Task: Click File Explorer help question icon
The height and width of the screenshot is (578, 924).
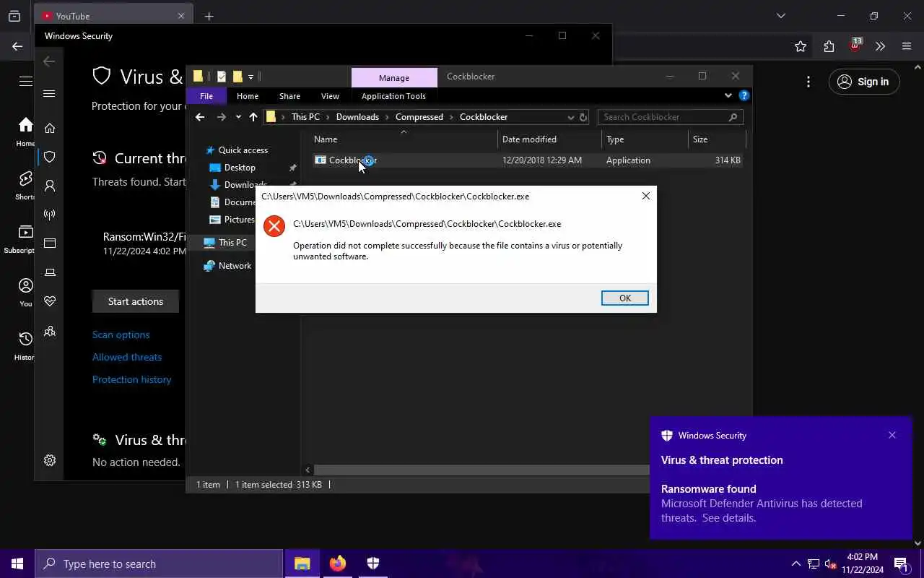Action: click(x=744, y=95)
